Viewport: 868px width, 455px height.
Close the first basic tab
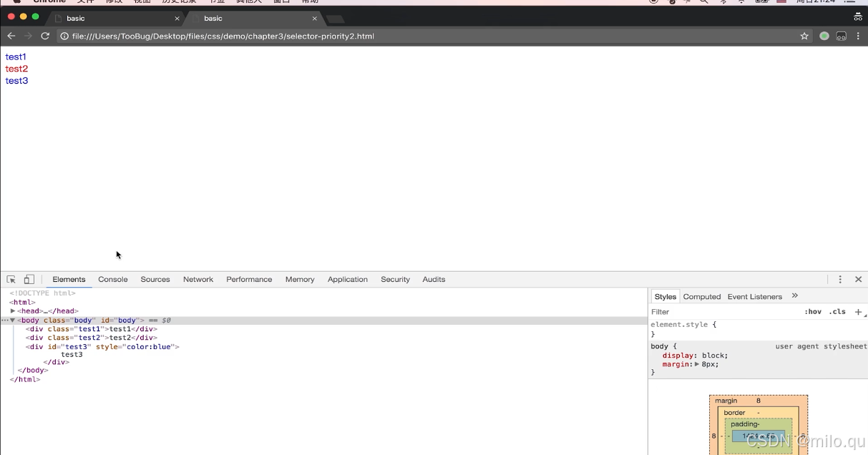pyautogui.click(x=177, y=19)
